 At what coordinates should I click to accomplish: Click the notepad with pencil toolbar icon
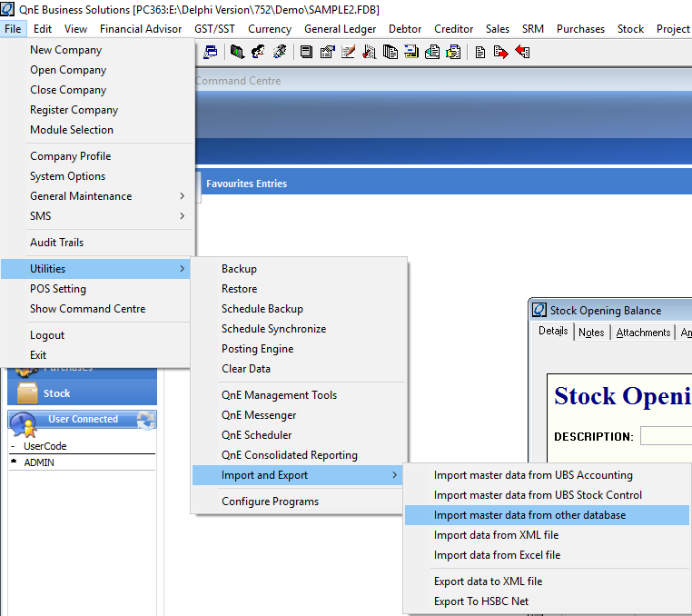pyautogui.click(x=348, y=52)
